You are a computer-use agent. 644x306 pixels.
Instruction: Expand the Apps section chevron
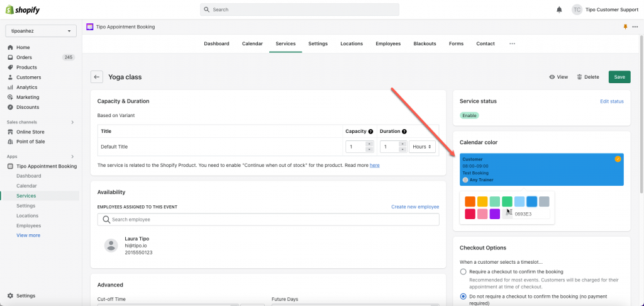pos(73,156)
